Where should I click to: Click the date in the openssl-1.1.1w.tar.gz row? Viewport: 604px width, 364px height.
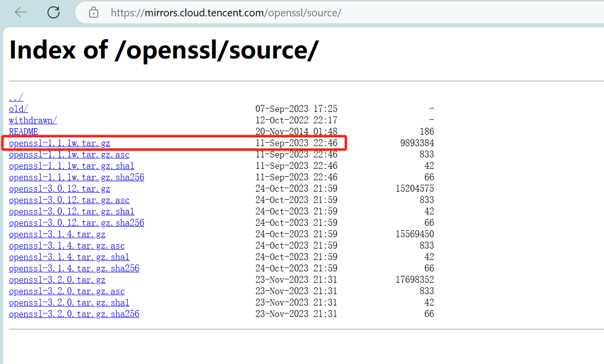tap(296, 143)
